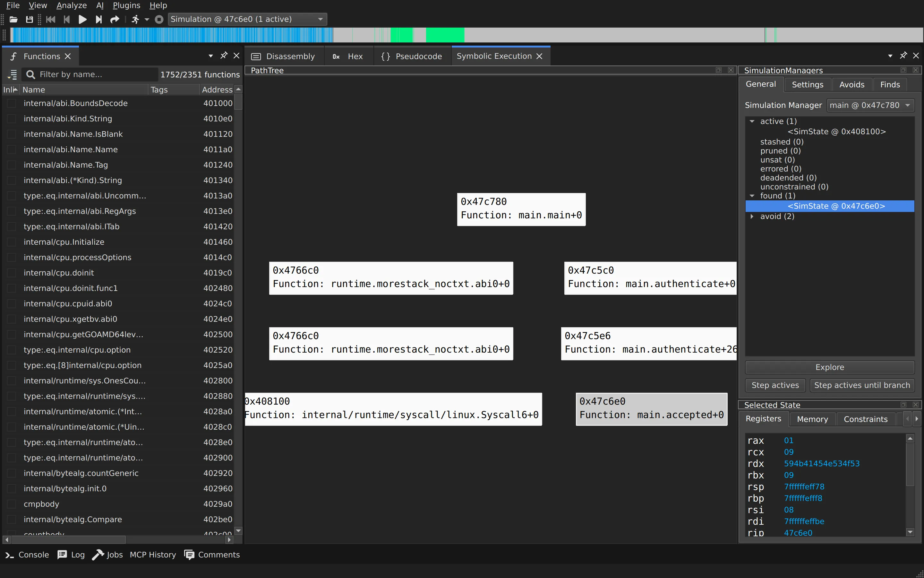The height and width of the screenshot is (578, 924).
Task: Open the Log panel
Action: (71, 555)
